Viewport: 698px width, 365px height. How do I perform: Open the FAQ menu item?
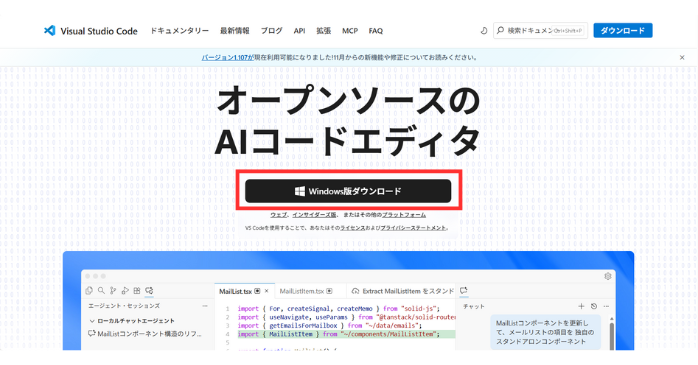pyautogui.click(x=376, y=31)
